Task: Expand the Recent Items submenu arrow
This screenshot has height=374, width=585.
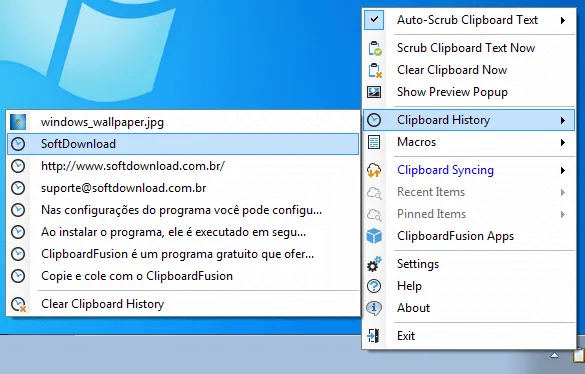Action: [563, 193]
